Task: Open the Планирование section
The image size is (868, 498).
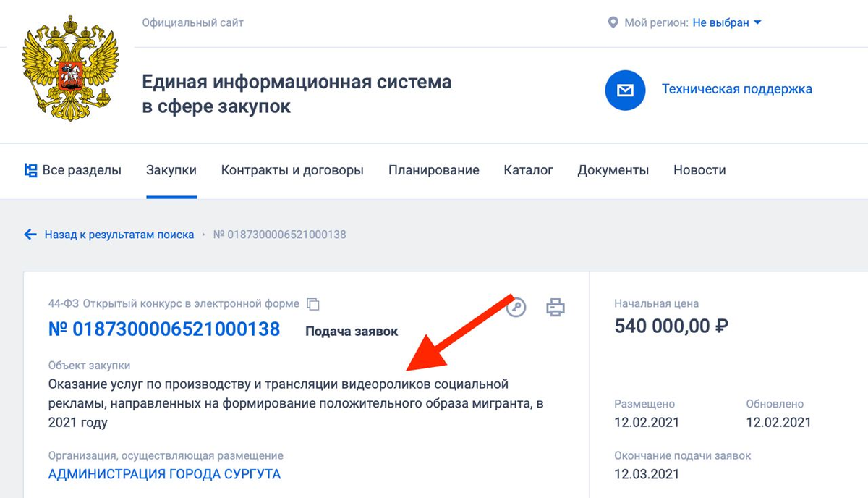Action: point(433,169)
